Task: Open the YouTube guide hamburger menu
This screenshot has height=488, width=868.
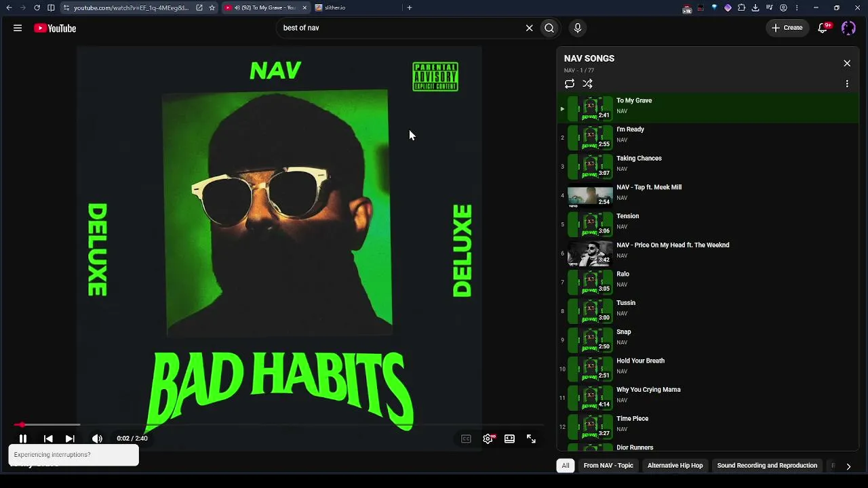Action: tap(18, 28)
